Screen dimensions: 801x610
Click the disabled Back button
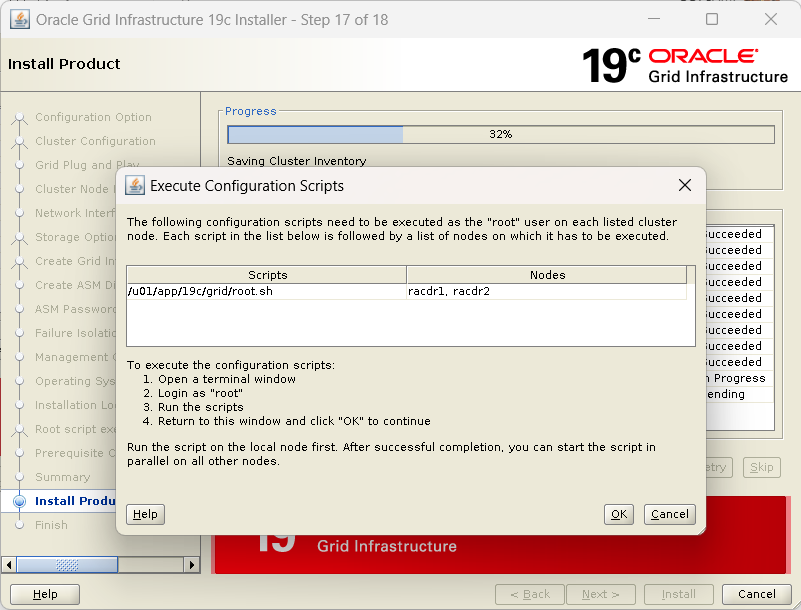[530, 594]
